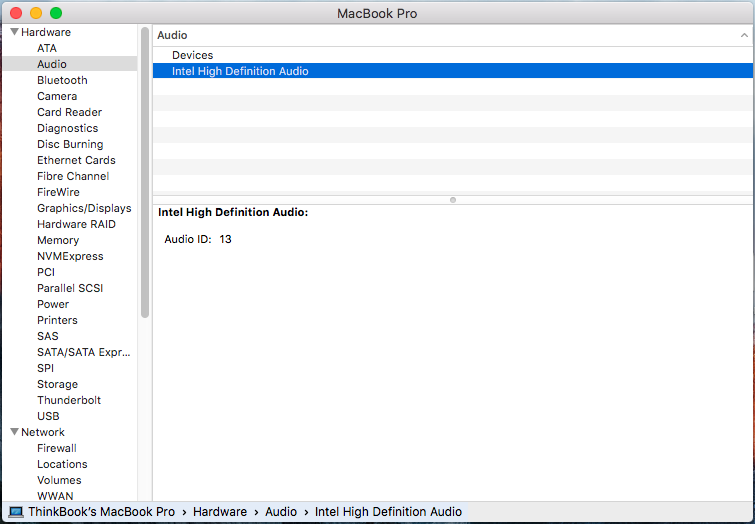Click Hardware in the bottom path bar
The width and height of the screenshot is (755, 524).
(x=219, y=512)
